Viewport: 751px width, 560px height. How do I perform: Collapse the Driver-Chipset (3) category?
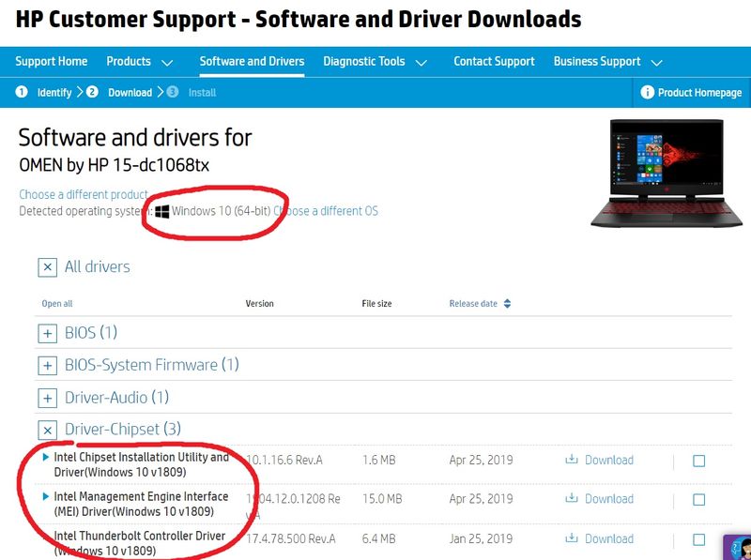pos(47,430)
